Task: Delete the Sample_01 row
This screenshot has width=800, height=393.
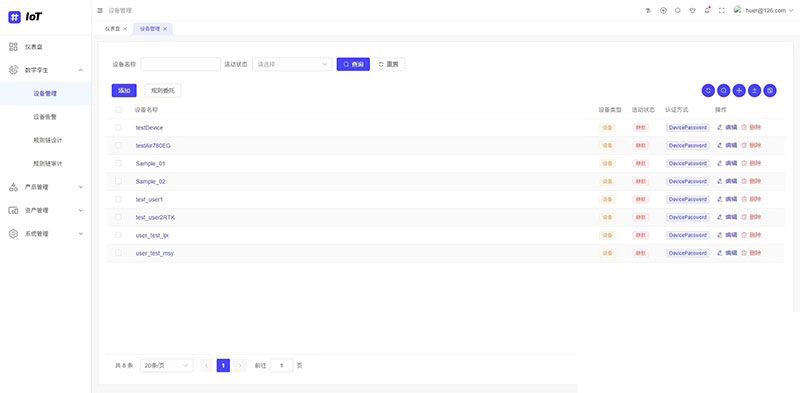Action: pyautogui.click(x=751, y=163)
